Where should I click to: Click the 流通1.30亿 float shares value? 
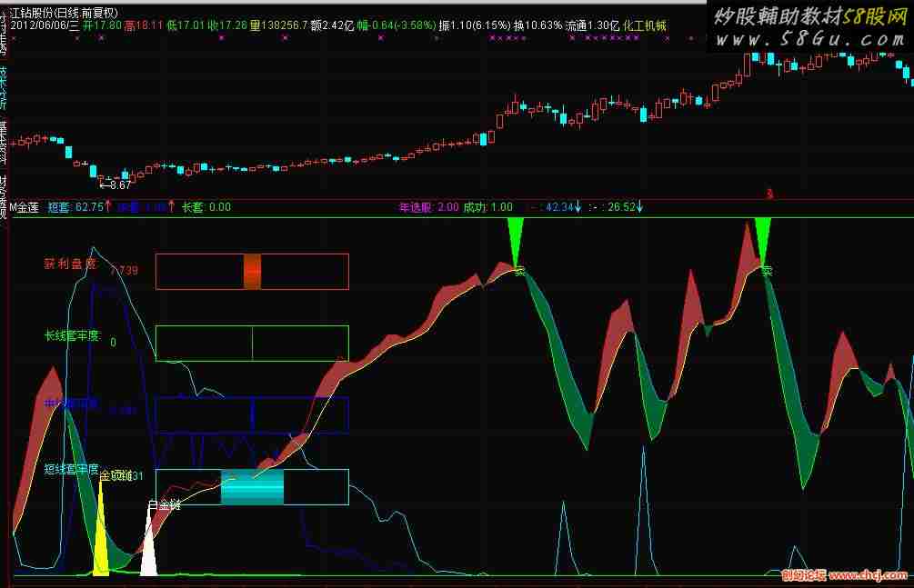click(592, 25)
